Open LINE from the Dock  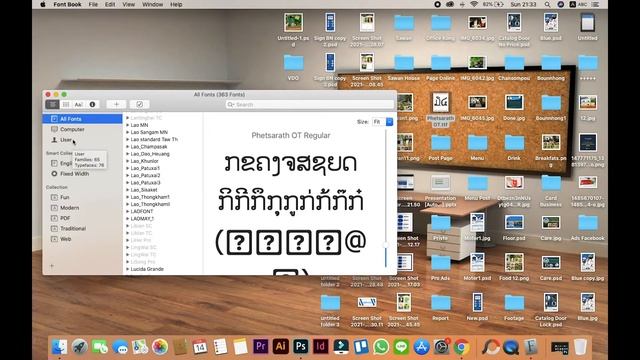401,347
